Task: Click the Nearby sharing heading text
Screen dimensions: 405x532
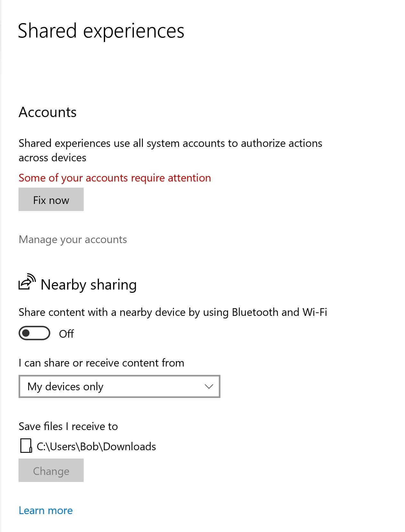Action: coord(89,285)
